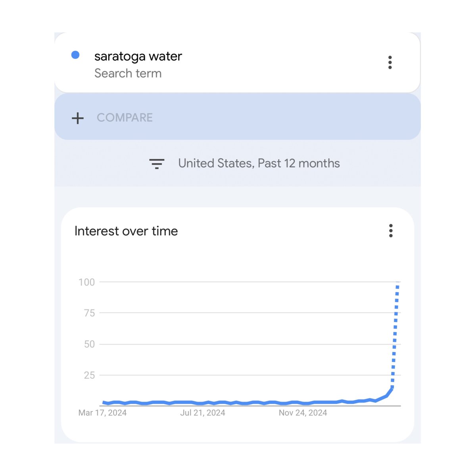The image size is (476, 476).
Task: Click the blue dot beside saratoga water
Action: (x=75, y=55)
